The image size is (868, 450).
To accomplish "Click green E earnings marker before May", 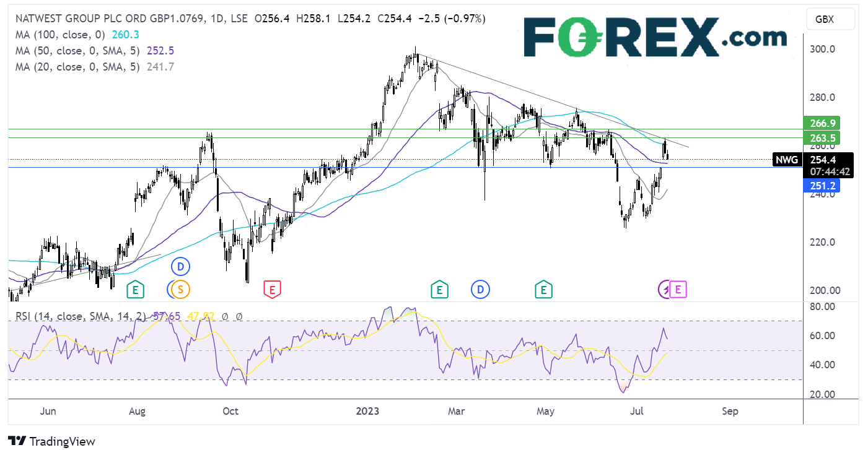I will pyautogui.click(x=544, y=288).
